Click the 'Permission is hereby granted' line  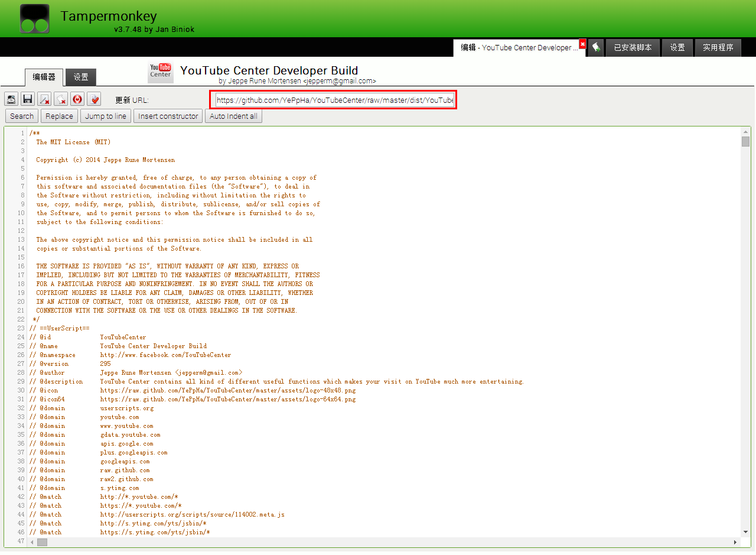click(x=176, y=177)
